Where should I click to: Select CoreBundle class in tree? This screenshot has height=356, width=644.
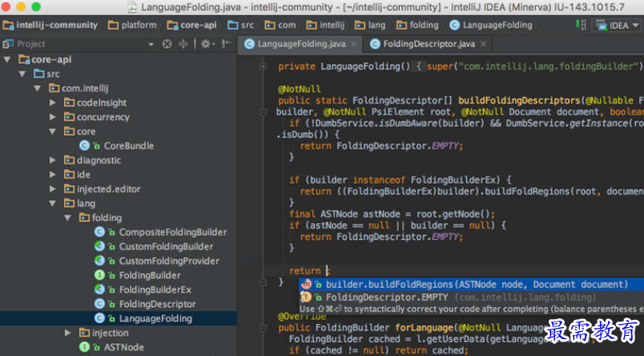pyautogui.click(x=128, y=146)
